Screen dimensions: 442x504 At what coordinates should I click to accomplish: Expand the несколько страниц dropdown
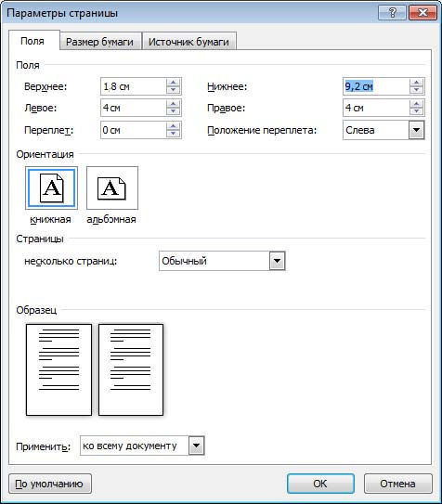point(277,261)
